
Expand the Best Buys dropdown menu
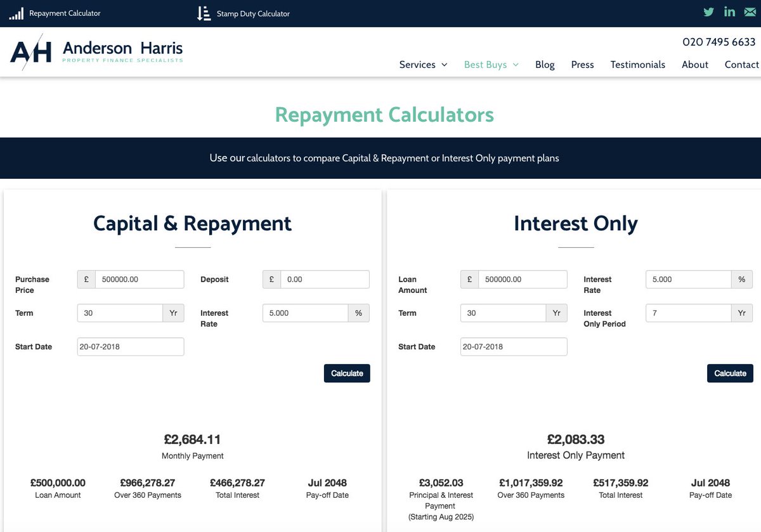[x=491, y=65]
